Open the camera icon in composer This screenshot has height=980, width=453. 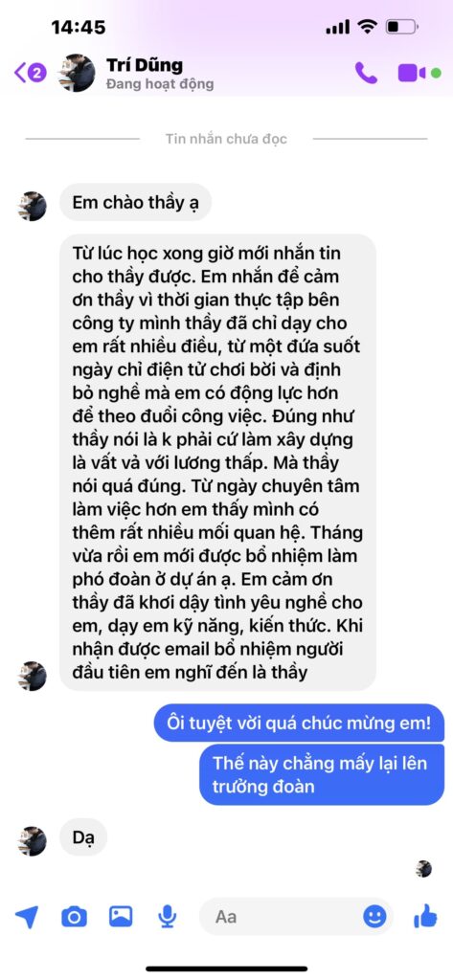coord(74,917)
